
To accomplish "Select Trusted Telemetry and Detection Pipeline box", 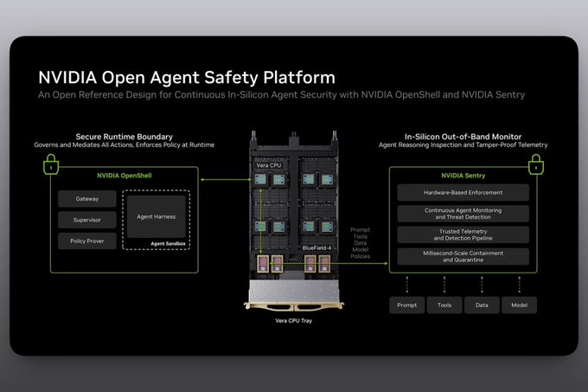I will click(x=463, y=235).
